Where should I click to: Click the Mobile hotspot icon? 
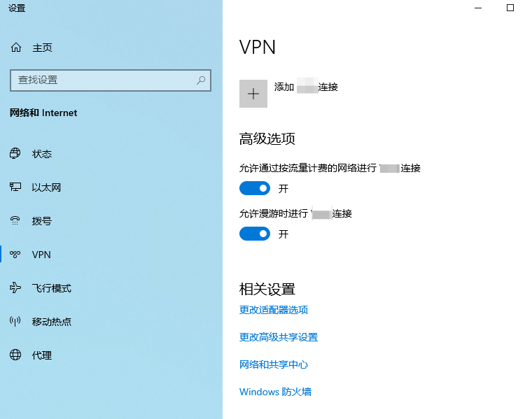(15, 322)
